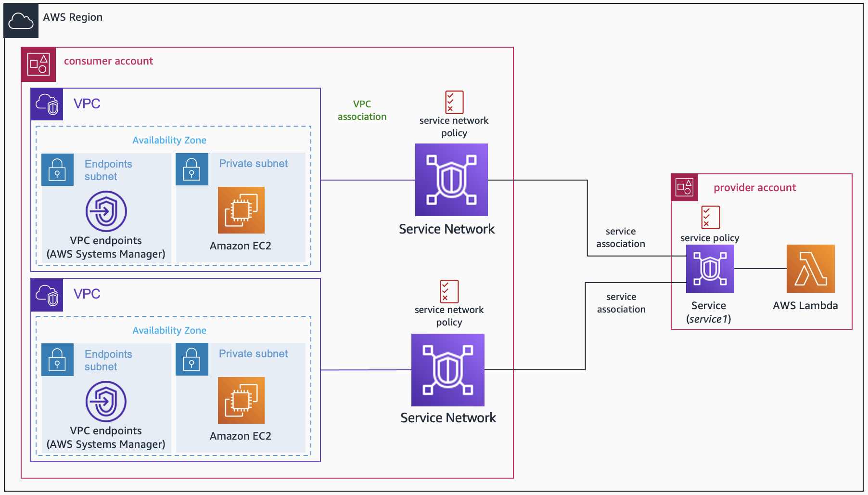
Task: Click the lower Private subnet label
Action: point(254,354)
